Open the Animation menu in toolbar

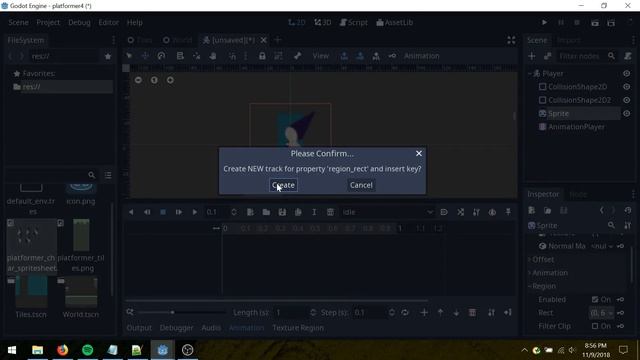[422, 56]
